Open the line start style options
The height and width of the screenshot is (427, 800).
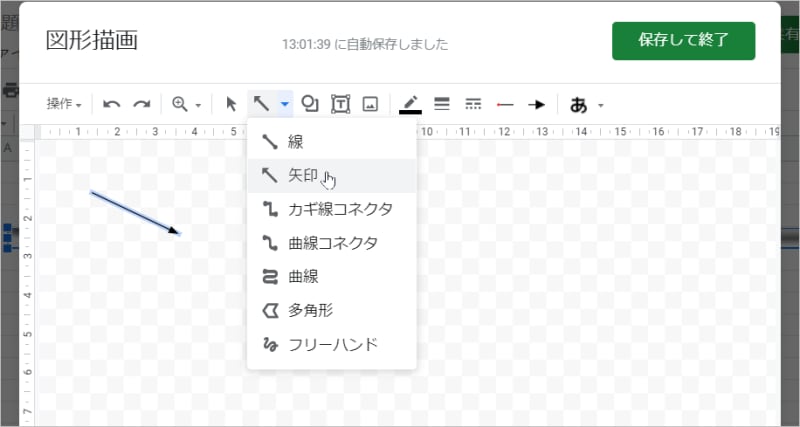pyautogui.click(x=505, y=105)
